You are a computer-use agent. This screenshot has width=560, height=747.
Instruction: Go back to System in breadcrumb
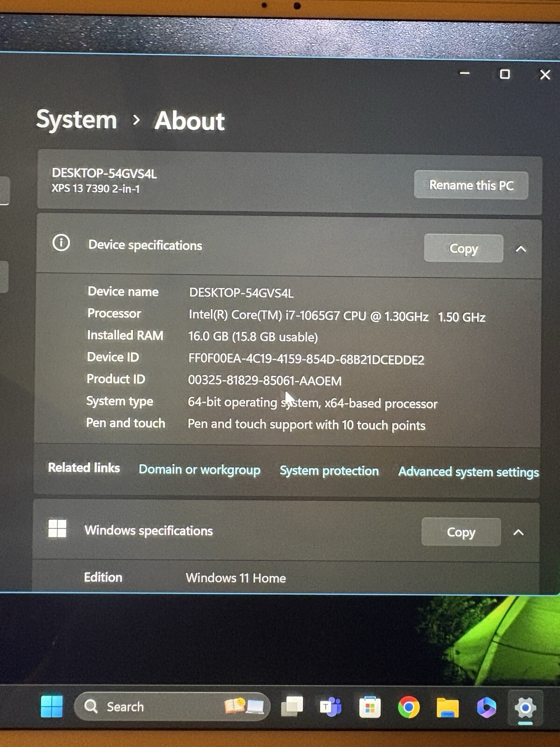(x=77, y=120)
